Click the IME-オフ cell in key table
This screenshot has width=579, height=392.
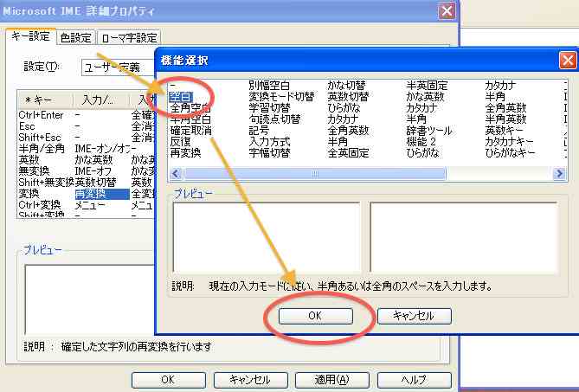click(x=93, y=171)
